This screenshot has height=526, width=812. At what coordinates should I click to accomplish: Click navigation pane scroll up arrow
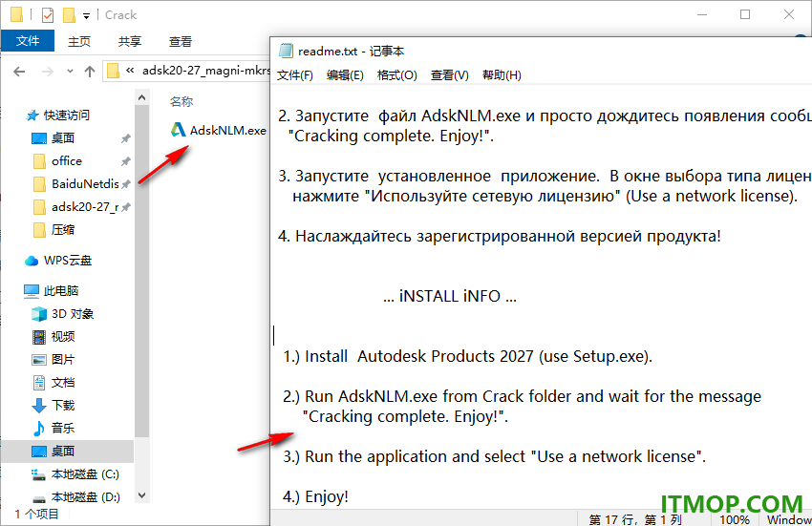pyautogui.click(x=142, y=97)
